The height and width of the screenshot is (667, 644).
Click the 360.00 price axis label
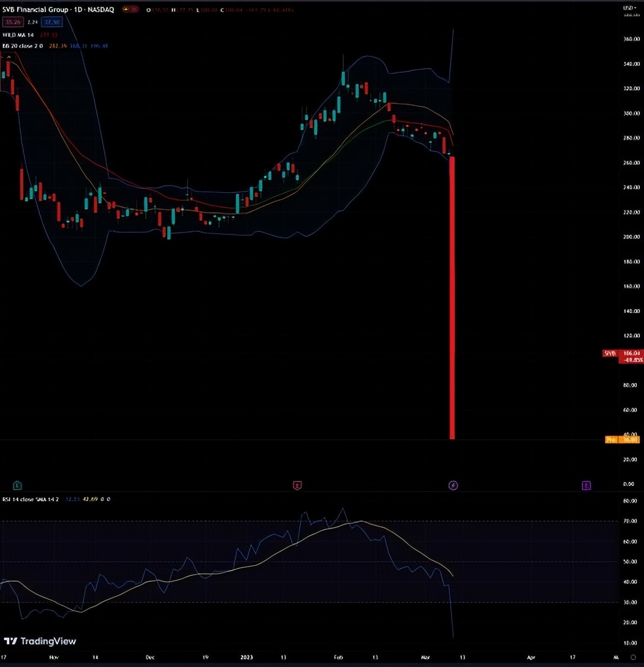click(631, 39)
